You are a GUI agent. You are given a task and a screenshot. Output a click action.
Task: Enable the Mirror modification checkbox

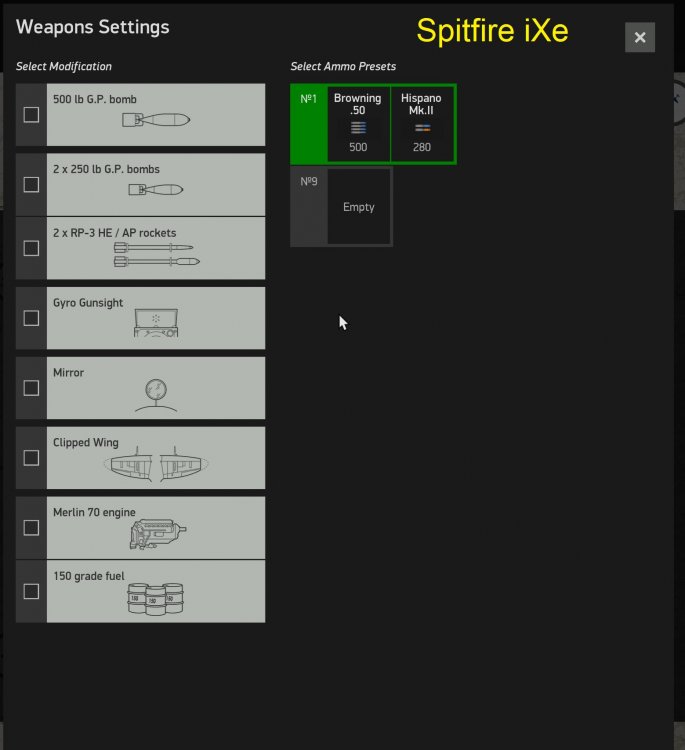pyautogui.click(x=31, y=388)
